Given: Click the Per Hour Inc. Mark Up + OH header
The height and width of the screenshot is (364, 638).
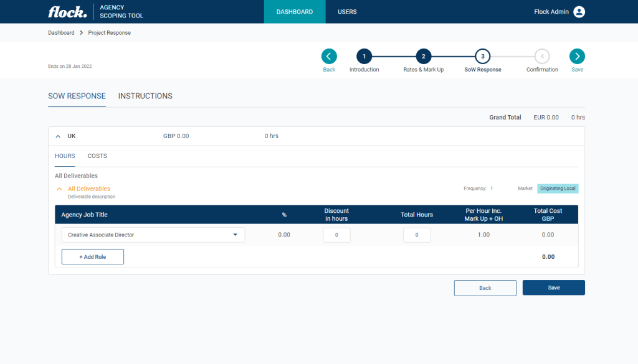Looking at the screenshot, I should pos(483,215).
